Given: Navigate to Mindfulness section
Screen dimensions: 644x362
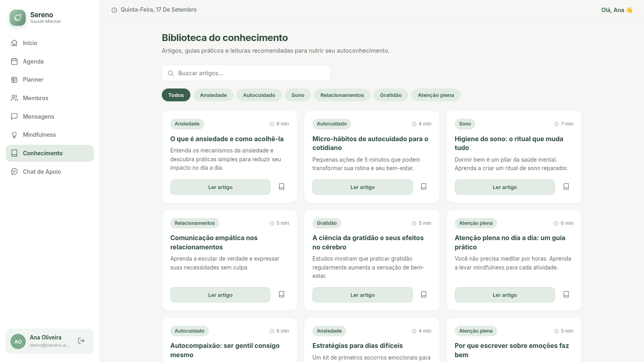Looking at the screenshot, I should (50, 135).
